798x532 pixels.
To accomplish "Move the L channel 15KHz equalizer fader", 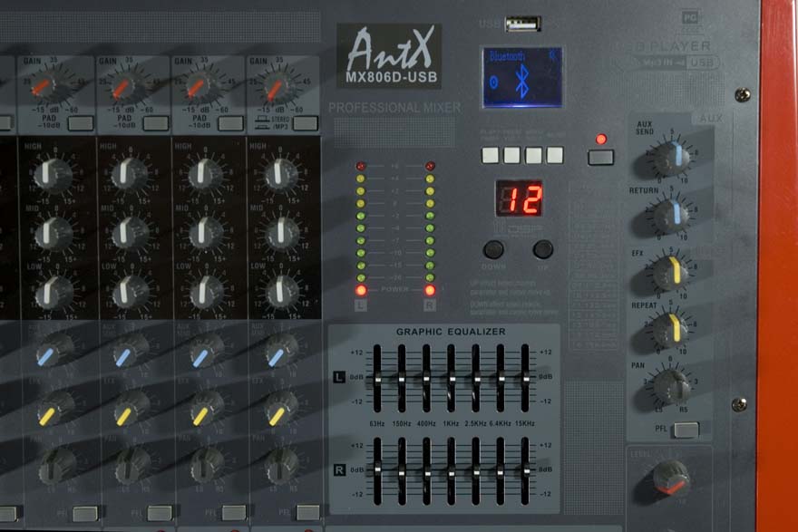I will point(525,379).
